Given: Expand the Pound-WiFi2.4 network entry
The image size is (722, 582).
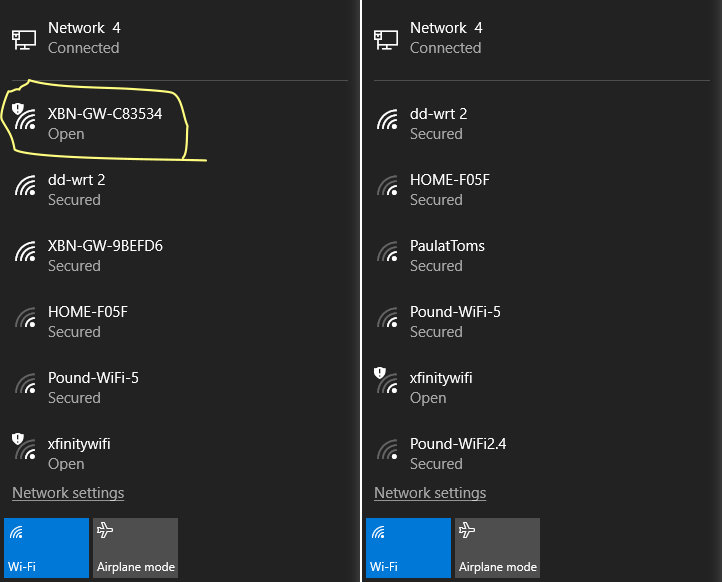Looking at the screenshot, I should coord(458,453).
